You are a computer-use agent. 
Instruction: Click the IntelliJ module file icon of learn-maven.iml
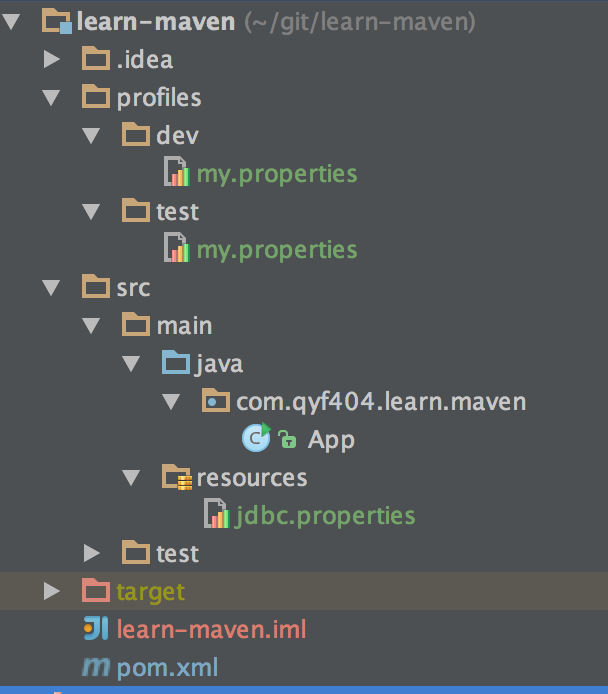[96, 628]
